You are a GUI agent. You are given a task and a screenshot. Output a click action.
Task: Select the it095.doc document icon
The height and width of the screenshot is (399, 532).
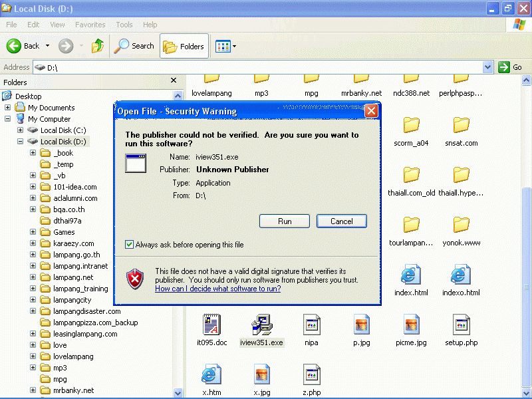point(211,325)
